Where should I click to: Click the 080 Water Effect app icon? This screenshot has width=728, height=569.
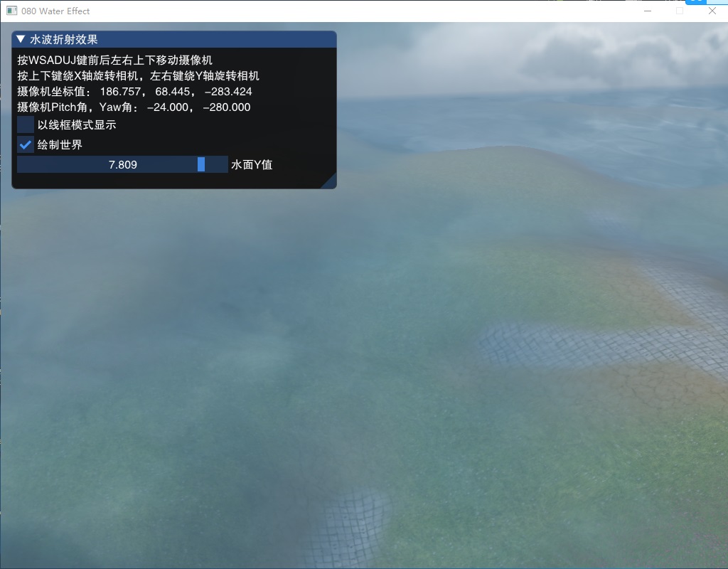click(x=11, y=11)
